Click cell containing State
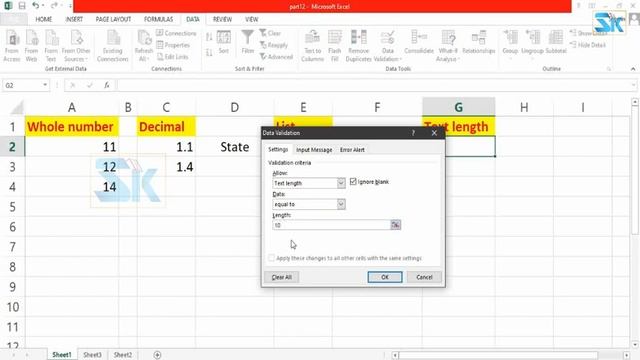 (x=235, y=147)
